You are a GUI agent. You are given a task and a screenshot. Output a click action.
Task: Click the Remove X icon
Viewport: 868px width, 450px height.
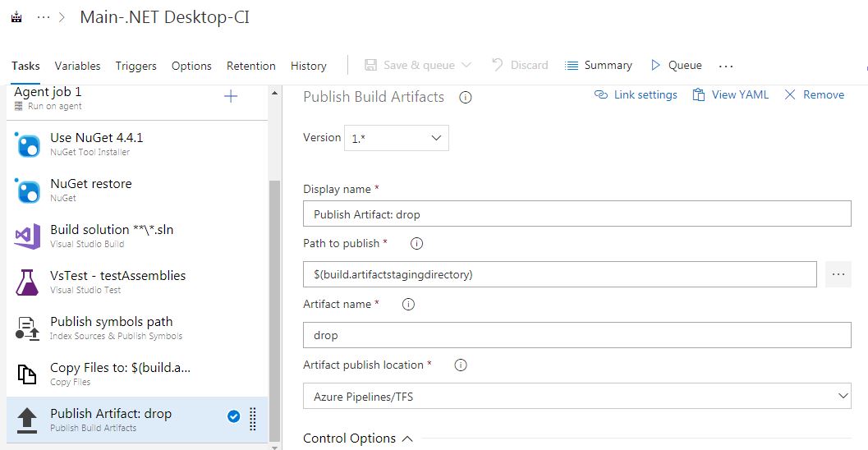tap(790, 94)
